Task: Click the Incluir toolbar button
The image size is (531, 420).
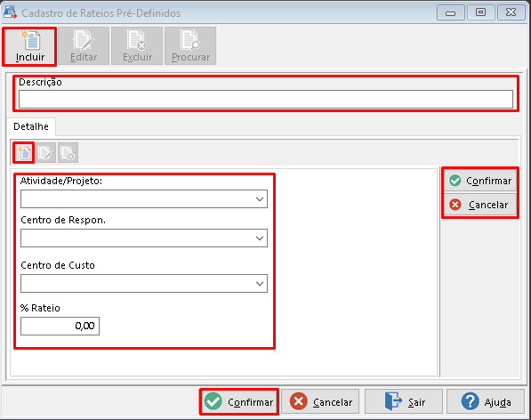Action: (29, 46)
